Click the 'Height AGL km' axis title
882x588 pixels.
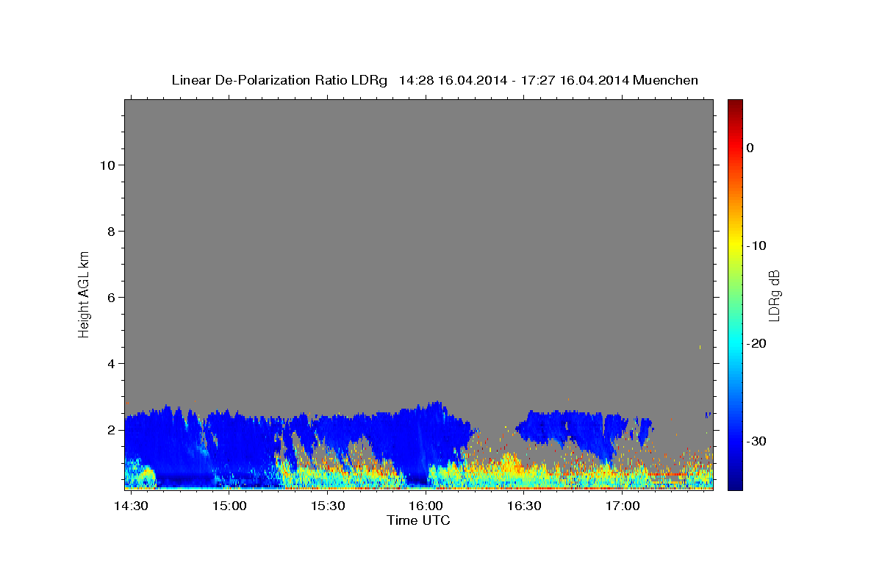click(84, 293)
